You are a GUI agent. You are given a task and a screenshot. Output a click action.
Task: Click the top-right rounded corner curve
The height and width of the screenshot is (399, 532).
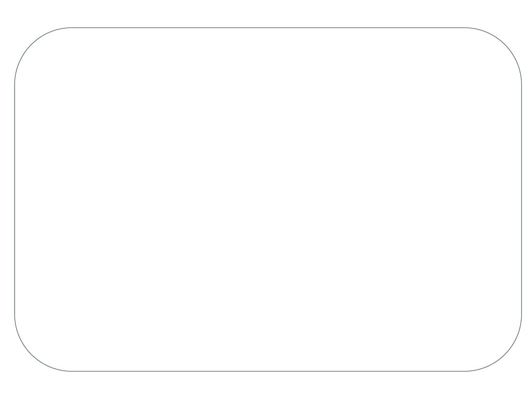(505, 44)
